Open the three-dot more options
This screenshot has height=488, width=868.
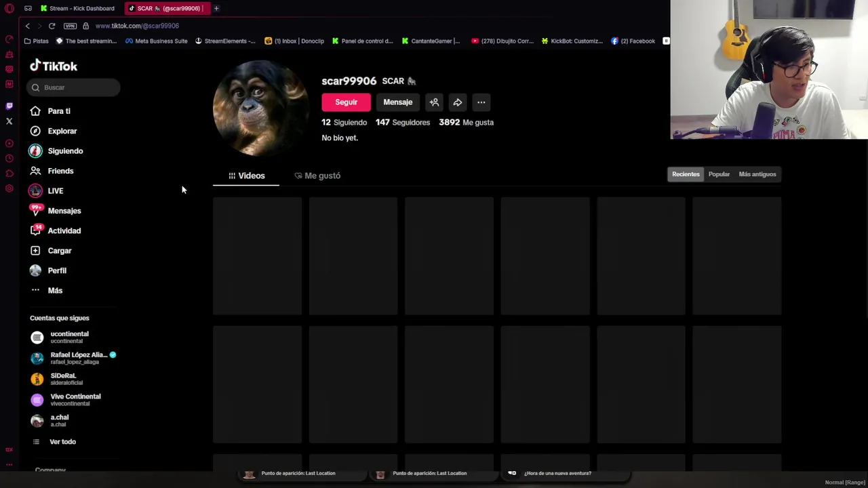(481, 102)
